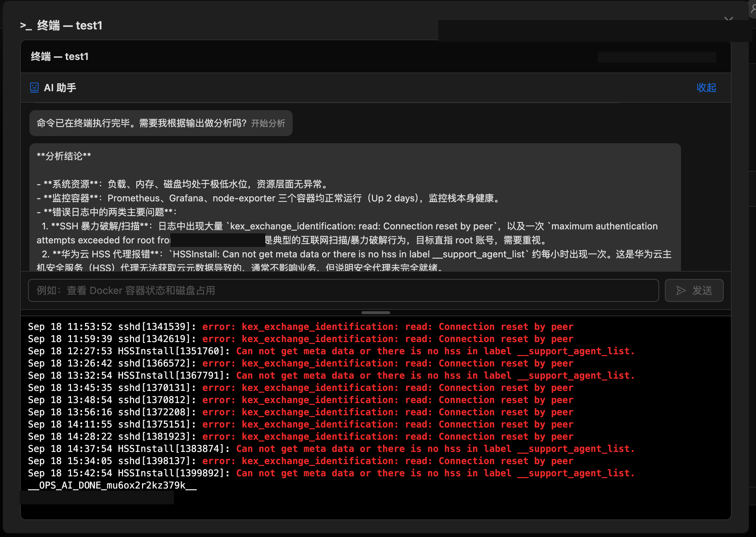The height and width of the screenshot is (537, 756).
Task: Close the terminal dialog with X
Action: click(x=728, y=19)
